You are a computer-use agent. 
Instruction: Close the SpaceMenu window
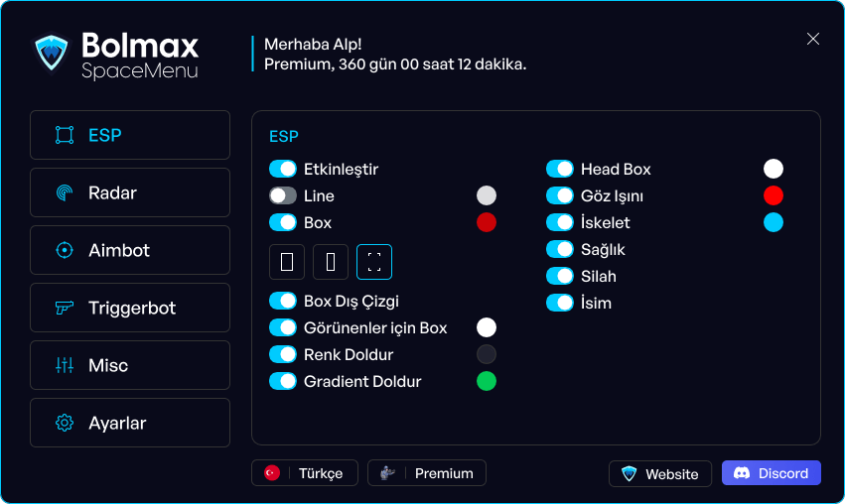tap(812, 39)
